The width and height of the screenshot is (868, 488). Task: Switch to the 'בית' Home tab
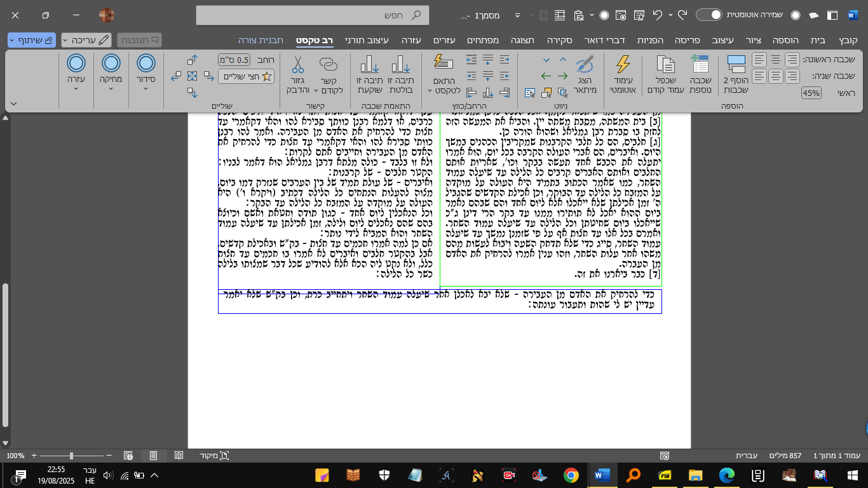click(x=818, y=40)
